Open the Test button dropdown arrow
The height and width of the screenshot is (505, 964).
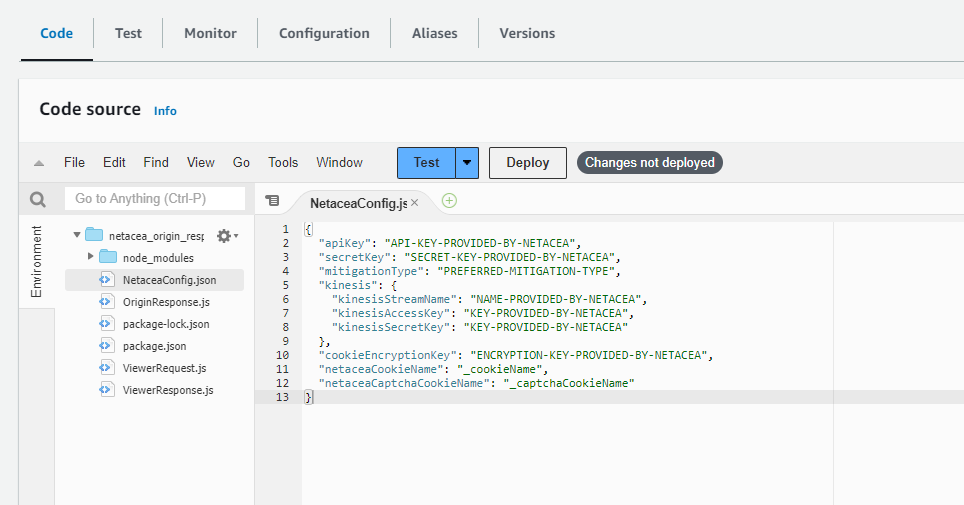(467, 163)
